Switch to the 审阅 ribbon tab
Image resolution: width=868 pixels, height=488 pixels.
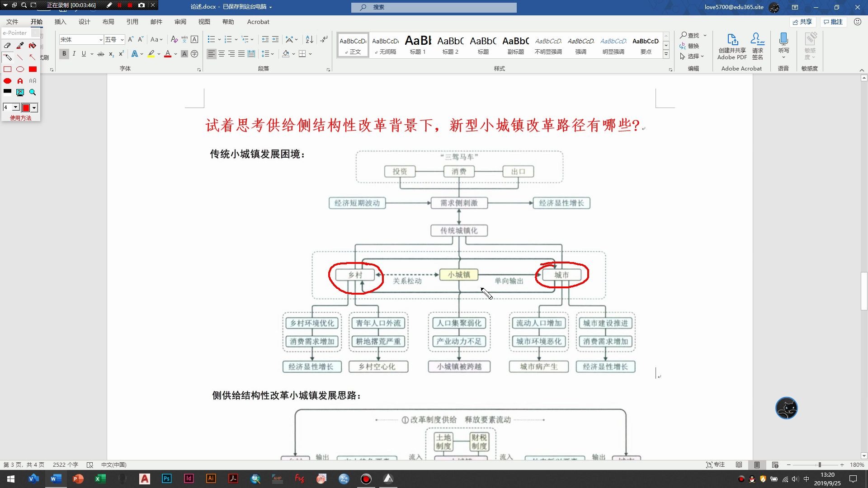[x=180, y=22]
